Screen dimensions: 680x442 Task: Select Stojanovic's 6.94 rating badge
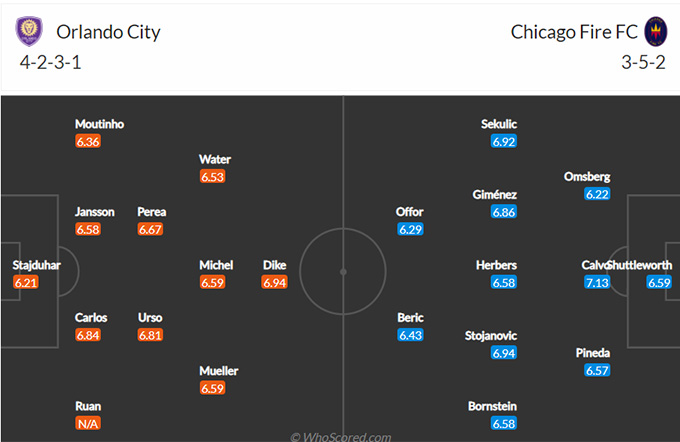point(503,353)
